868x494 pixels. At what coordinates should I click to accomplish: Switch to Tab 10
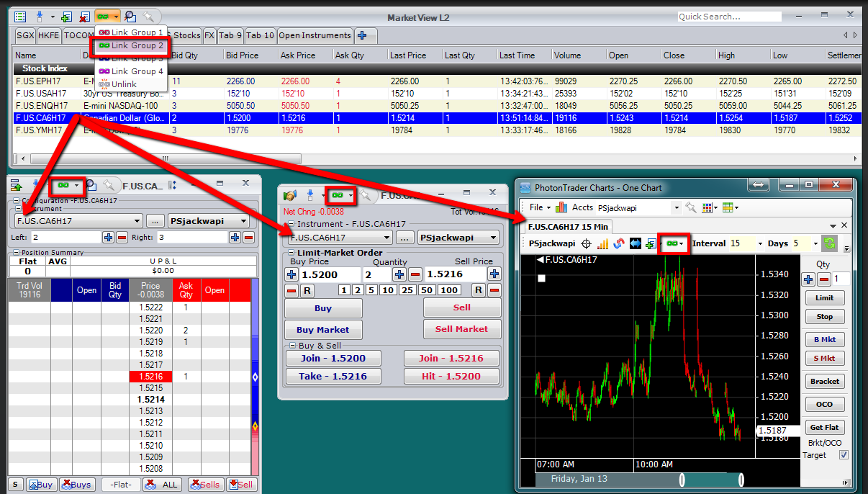coord(261,35)
